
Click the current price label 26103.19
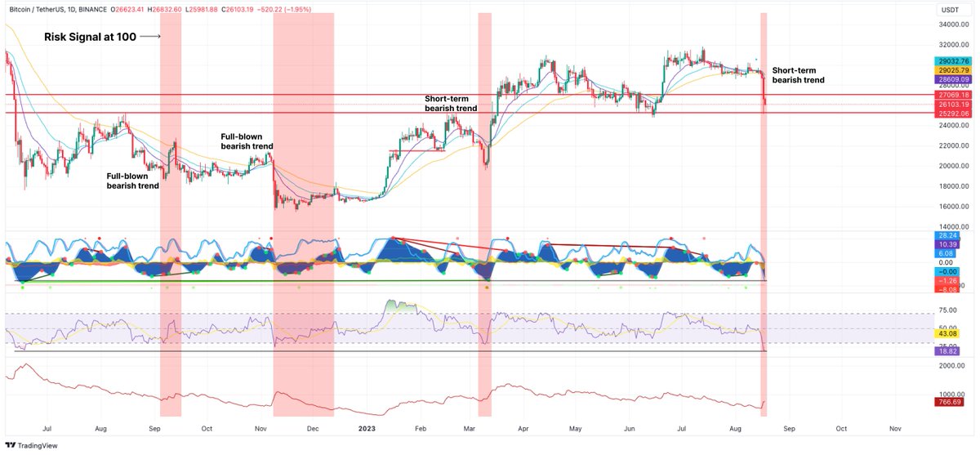tap(949, 105)
